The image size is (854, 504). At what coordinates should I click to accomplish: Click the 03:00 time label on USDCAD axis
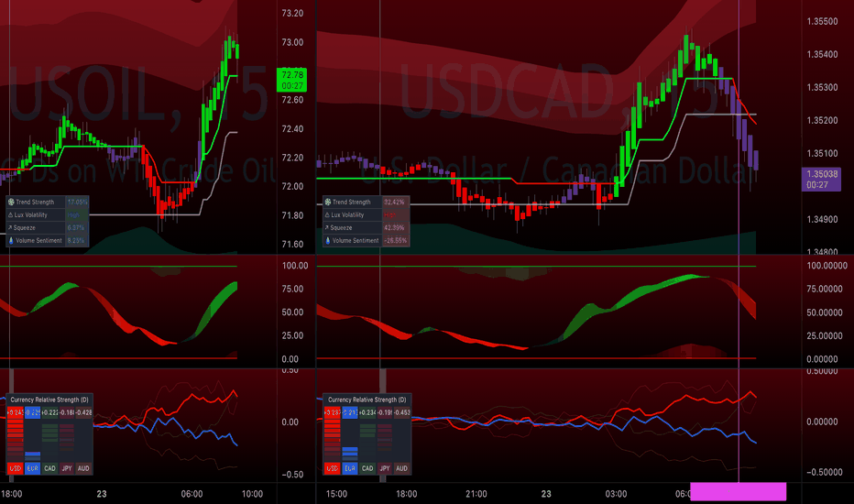click(x=616, y=494)
